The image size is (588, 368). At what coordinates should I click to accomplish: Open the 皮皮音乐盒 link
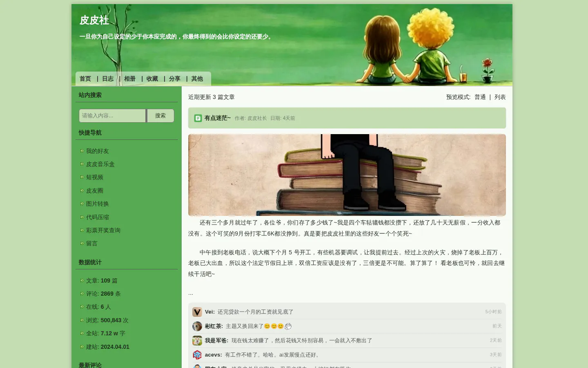point(100,164)
